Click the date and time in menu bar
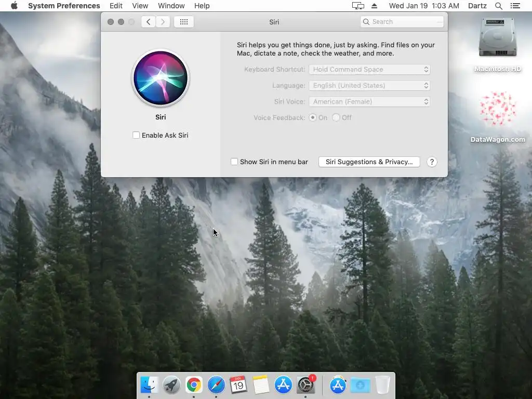Image resolution: width=532 pixels, height=399 pixels. (x=424, y=6)
